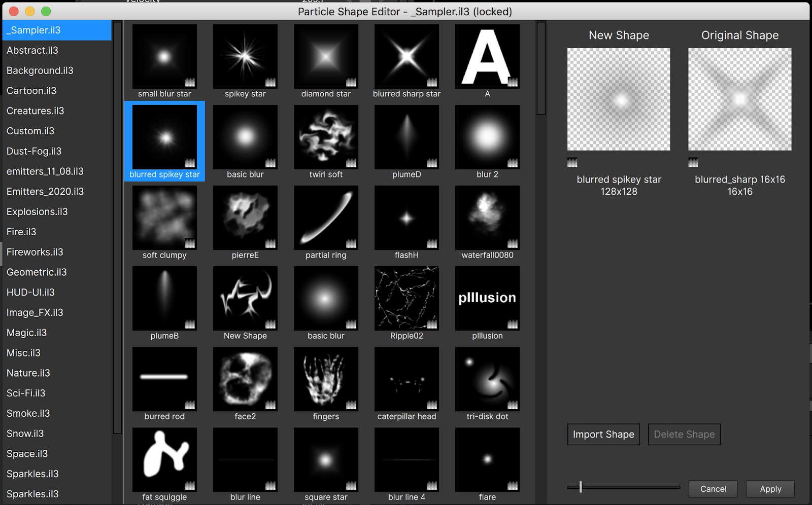Click the thumbnail size slider handle
The width and height of the screenshot is (812, 505).
pos(581,487)
